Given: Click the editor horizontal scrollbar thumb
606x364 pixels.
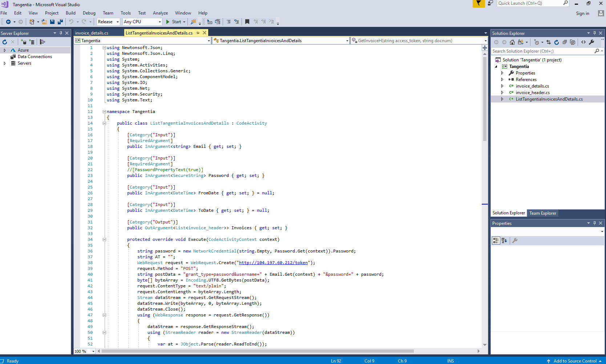Looking at the screenshot, I should [x=258, y=351].
